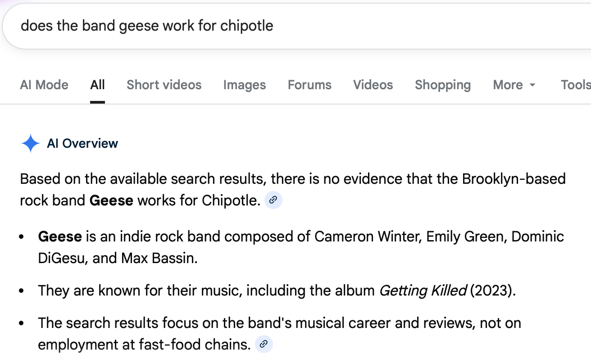The image size is (591, 364).
Task: Select the All results tab
Action: [x=97, y=85]
